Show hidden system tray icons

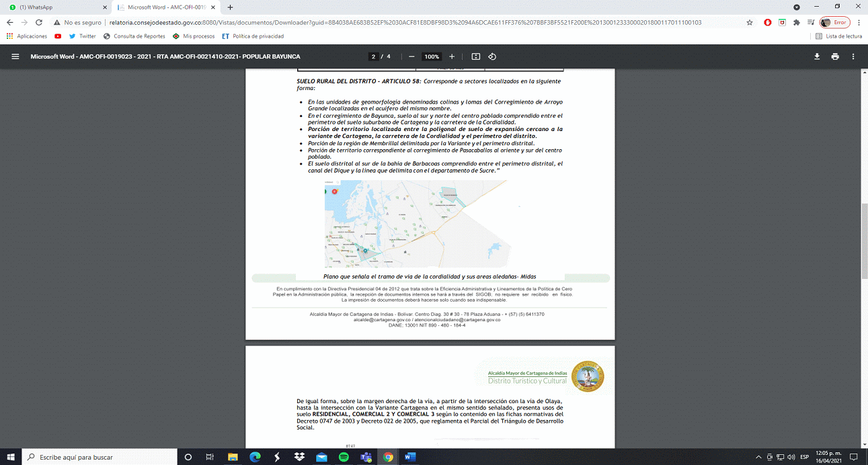coord(759,457)
